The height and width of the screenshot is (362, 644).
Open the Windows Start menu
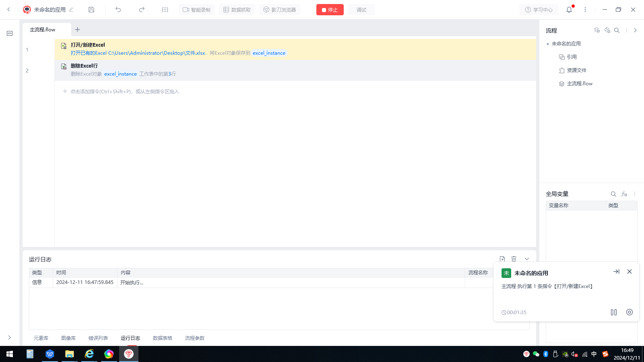tap(10, 354)
